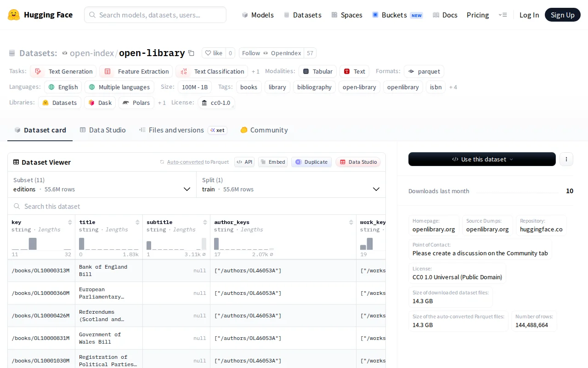Go to Buckets in top navigation
The image size is (588, 368).
(397, 15)
